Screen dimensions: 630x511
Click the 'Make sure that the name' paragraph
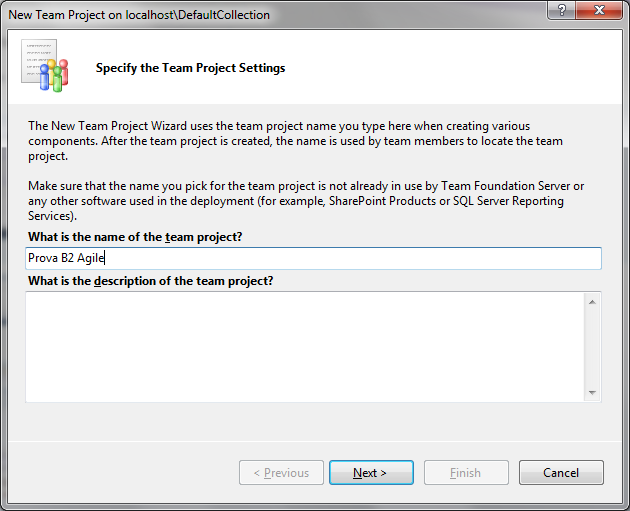tap(306, 201)
